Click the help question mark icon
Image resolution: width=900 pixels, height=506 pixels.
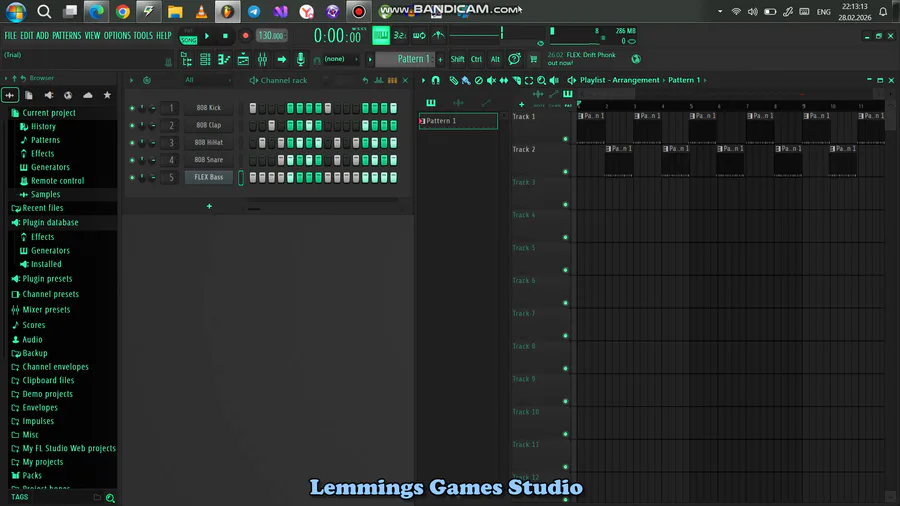click(x=514, y=59)
